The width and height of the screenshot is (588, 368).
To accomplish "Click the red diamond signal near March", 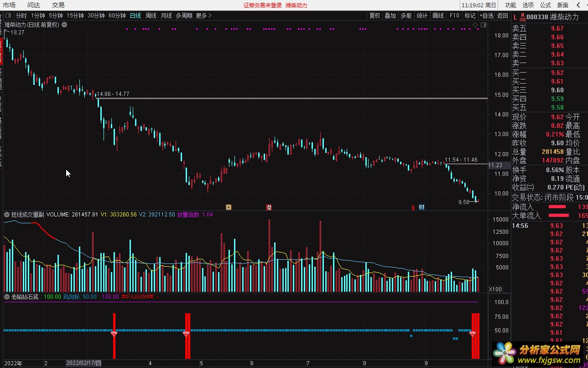I will click(x=114, y=334).
